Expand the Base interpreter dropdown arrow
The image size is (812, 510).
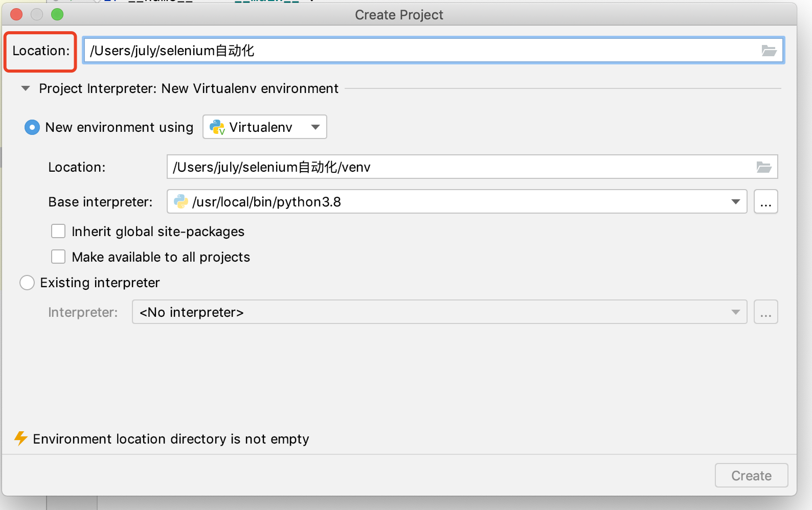pyautogui.click(x=735, y=202)
